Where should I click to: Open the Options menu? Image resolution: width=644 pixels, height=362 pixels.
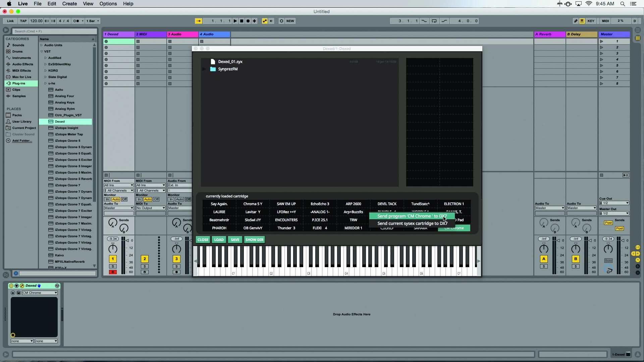click(108, 4)
